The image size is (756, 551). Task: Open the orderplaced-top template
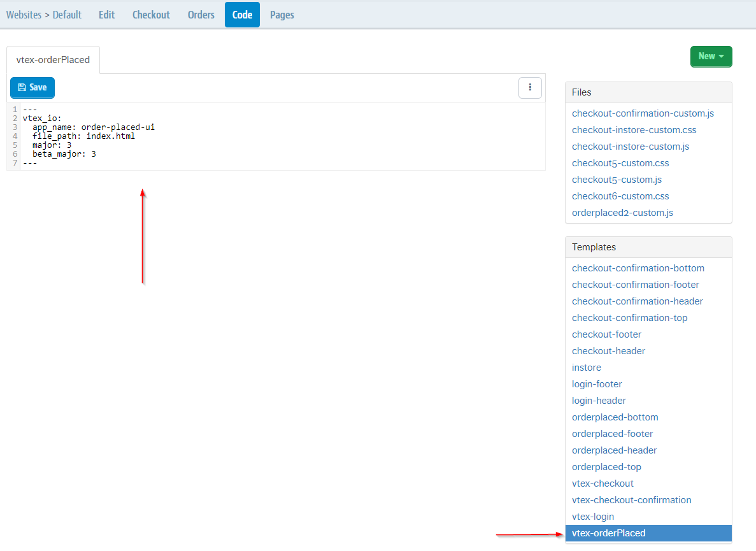click(x=606, y=467)
